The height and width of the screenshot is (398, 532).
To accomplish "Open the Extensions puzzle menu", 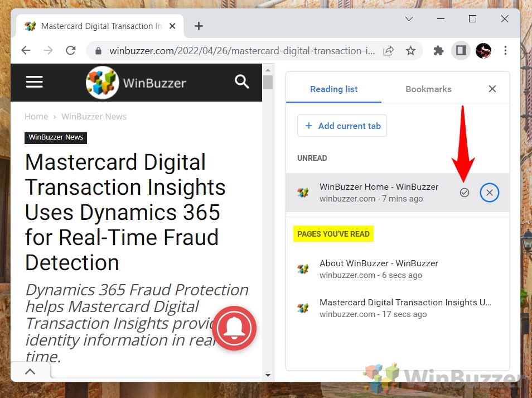I will tap(438, 51).
